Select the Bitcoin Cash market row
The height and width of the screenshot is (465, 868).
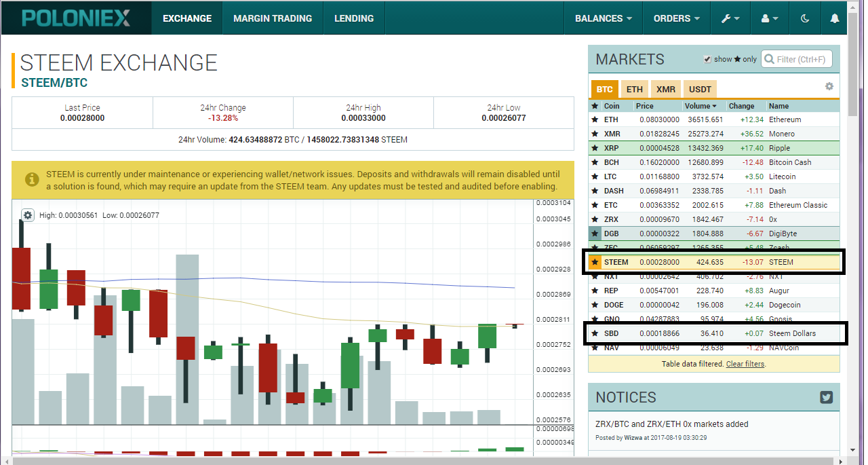(715, 162)
